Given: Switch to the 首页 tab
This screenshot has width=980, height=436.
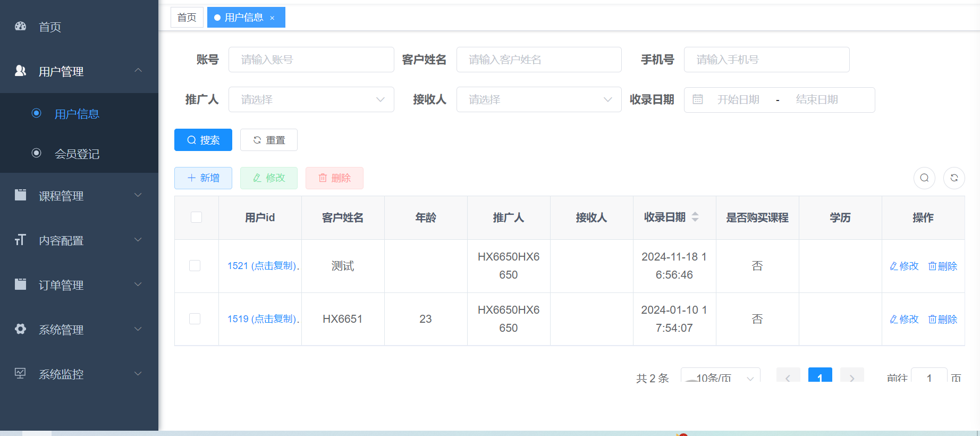Looking at the screenshot, I should [187, 18].
